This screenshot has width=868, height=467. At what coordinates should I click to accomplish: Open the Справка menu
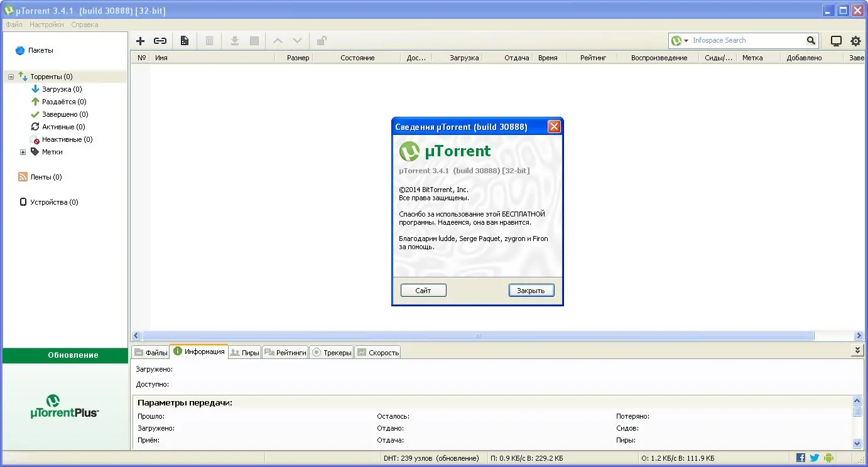[x=85, y=25]
